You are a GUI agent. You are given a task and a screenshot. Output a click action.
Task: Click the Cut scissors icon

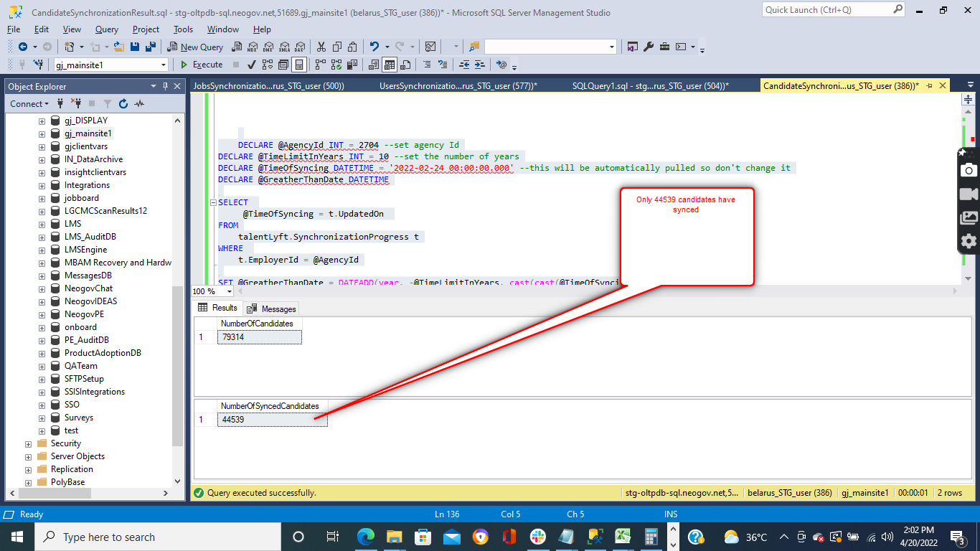pyautogui.click(x=321, y=47)
